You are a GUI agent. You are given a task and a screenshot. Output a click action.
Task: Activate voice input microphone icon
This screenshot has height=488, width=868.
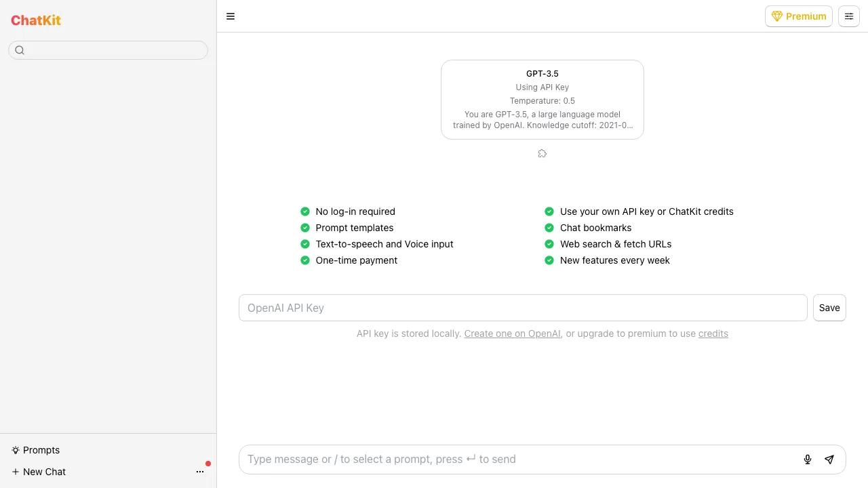pyautogui.click(x=808, y=460)
